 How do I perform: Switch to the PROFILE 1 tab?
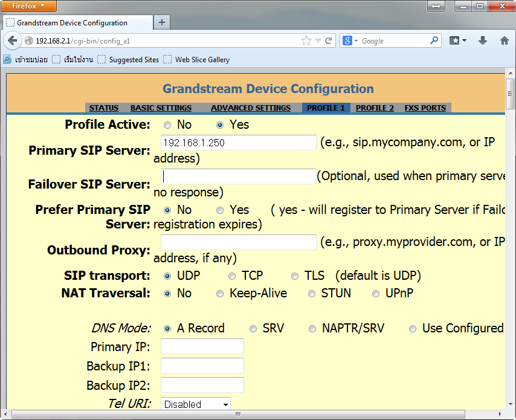[x=326, y=108]
